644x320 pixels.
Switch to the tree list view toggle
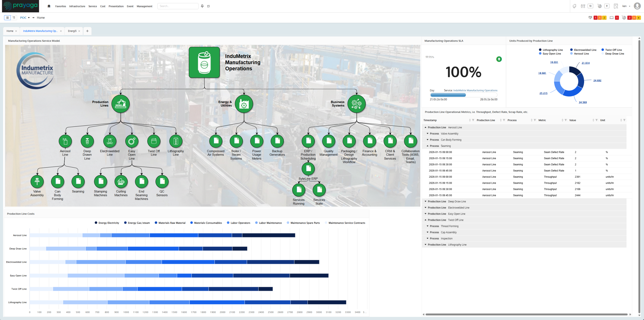coord(14,18)
